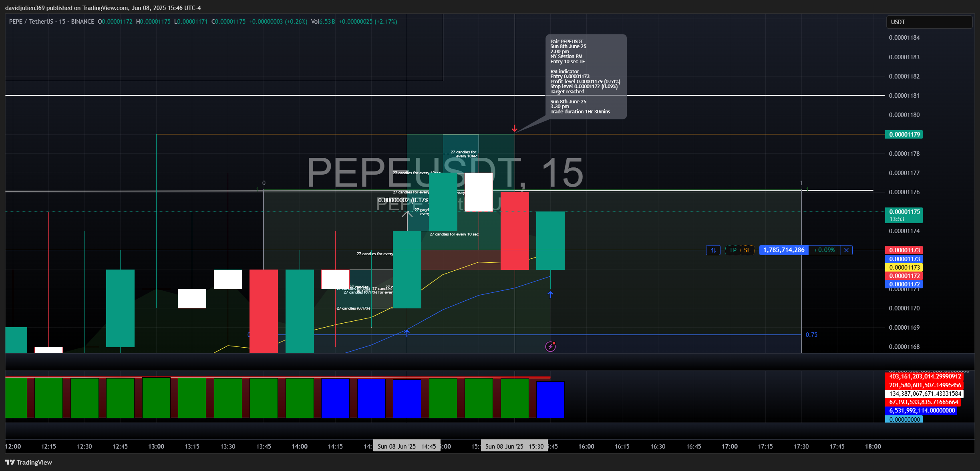Screen dimensions: 980x471
Task: Click the green 0.00001179 price label
Action: (904, 135)
